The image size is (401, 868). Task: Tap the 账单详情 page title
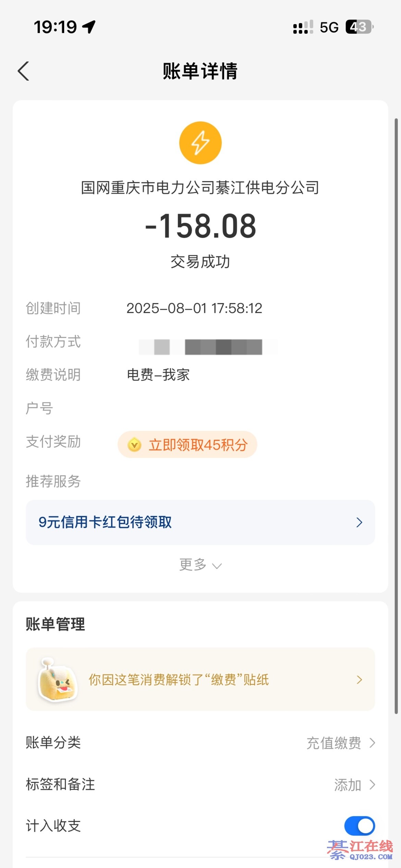coord(200,71)
